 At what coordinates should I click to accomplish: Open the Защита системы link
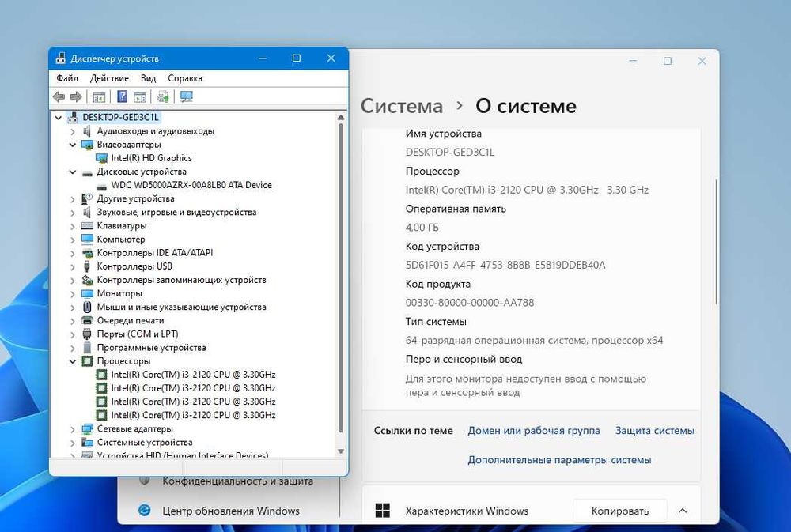point(655,431)
